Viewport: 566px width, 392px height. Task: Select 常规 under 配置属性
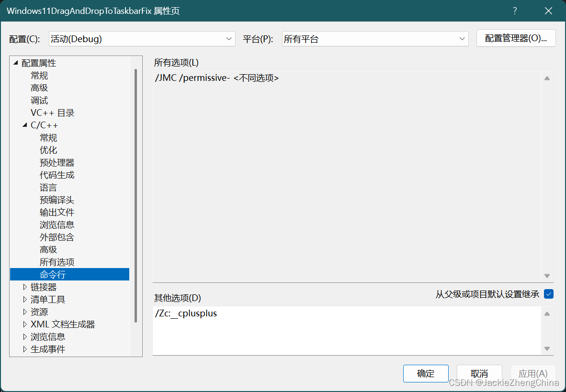pyautogui.click(x=39, y=76)
